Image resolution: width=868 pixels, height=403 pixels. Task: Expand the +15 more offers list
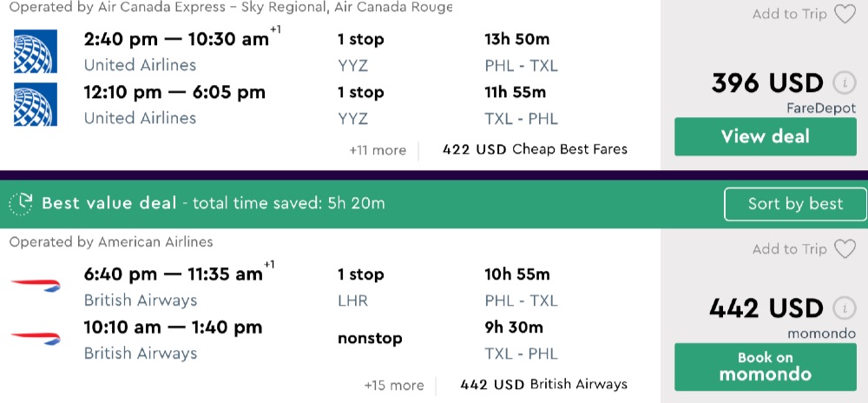coord(394,385)
